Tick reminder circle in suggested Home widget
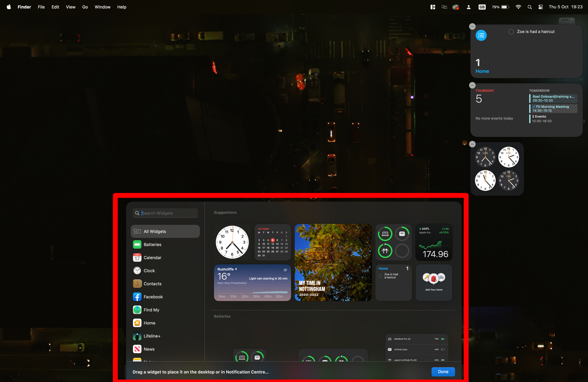This screenshot has height=382, width=588. point(380,276)
